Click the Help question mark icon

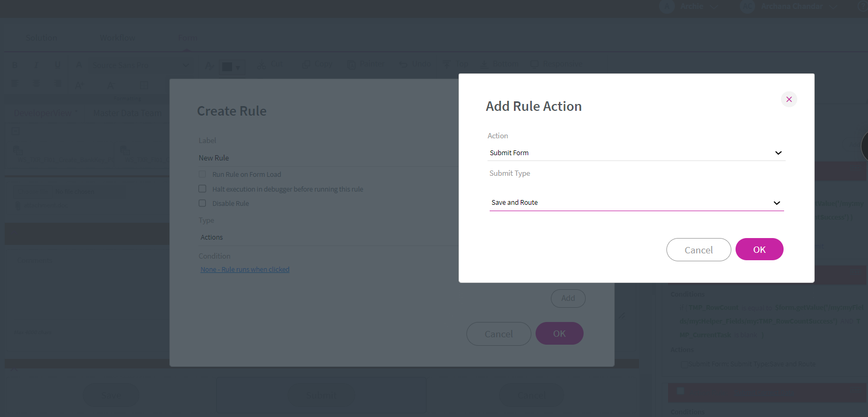click(863, 6)
